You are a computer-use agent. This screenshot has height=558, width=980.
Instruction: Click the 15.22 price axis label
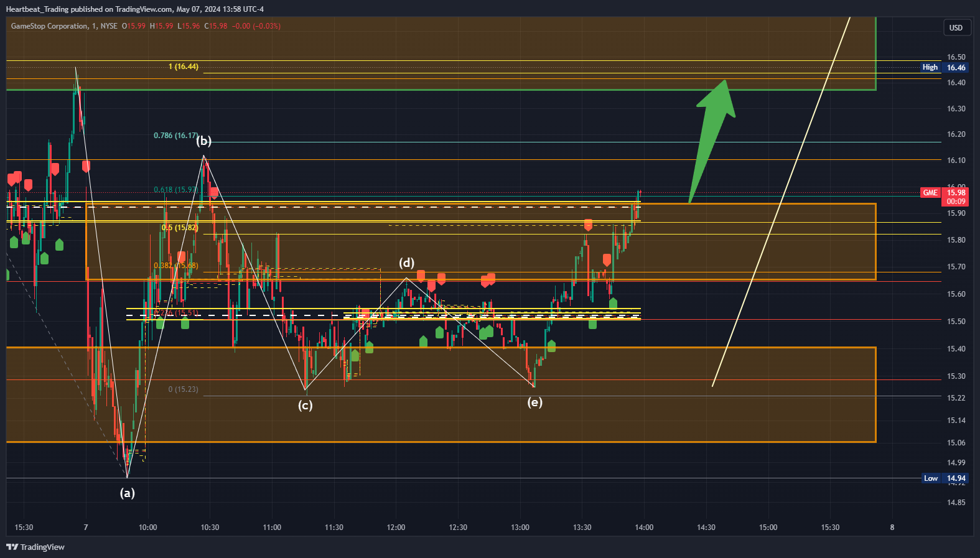(x=956, y=398)
